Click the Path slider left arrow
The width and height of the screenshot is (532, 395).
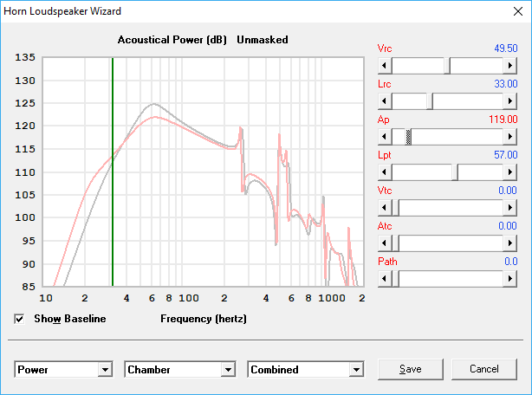tap(385, 279)
